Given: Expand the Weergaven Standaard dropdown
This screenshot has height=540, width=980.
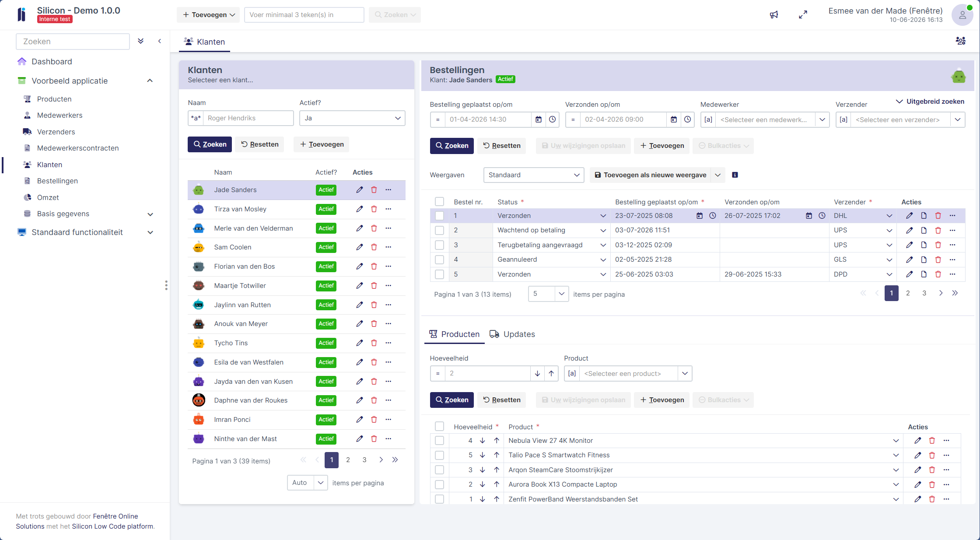Looking at the screenshot, I should 534,175.
